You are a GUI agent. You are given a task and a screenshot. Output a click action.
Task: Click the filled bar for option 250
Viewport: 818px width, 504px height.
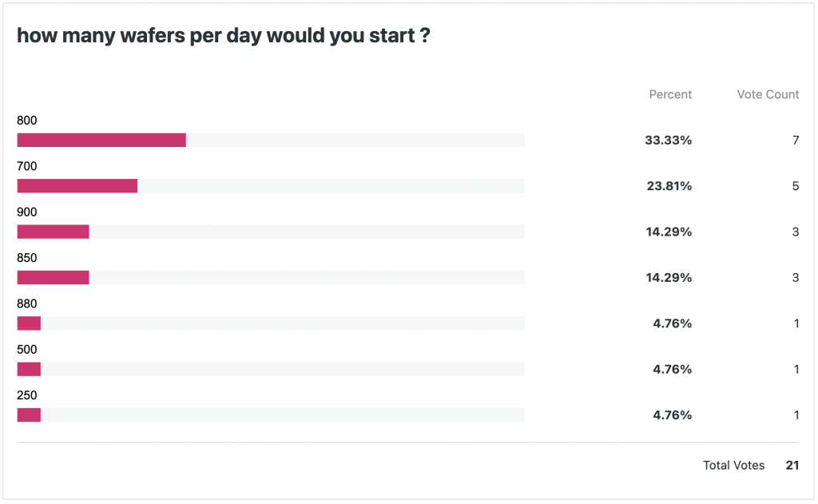[29, 415]
